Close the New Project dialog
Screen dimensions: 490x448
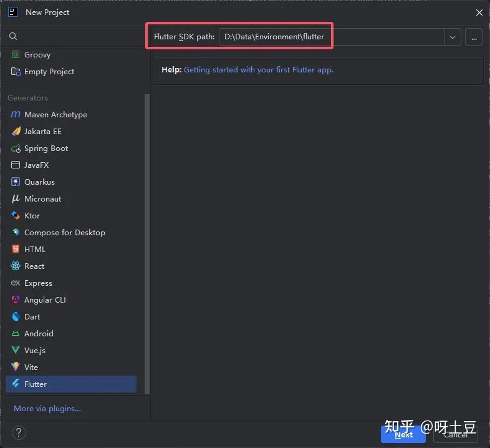click(x=479, y=12)
